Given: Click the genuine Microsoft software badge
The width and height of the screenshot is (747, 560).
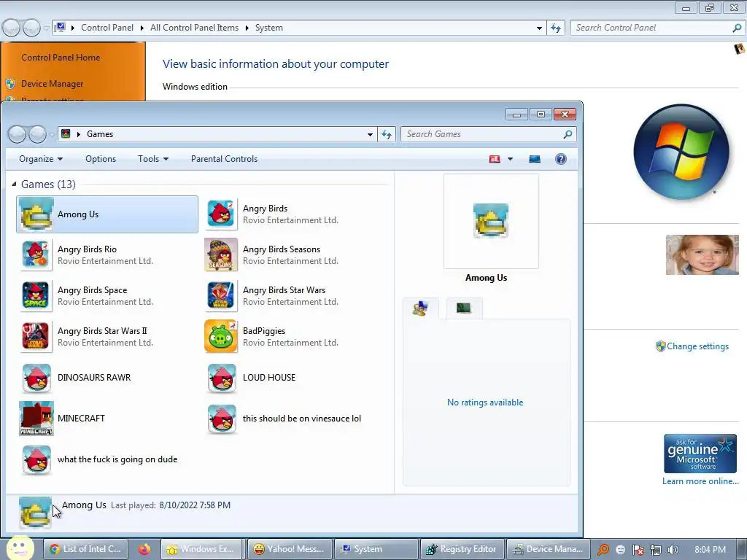Looking at the screenshot, I should [x=700, y=454].
